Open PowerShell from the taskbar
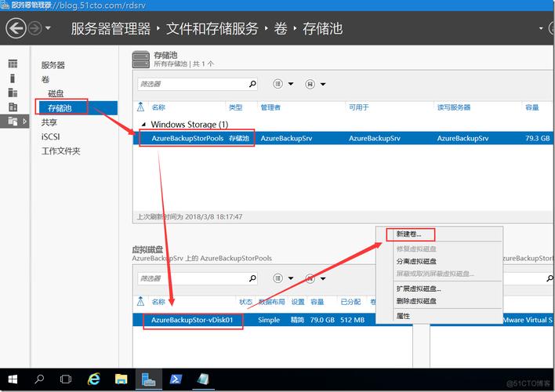The image size is (555, 392). pyautogui.click(x=176, y=379)
